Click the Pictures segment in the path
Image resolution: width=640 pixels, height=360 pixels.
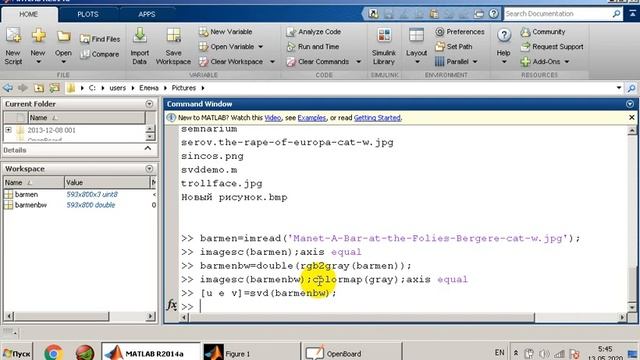(184, 88)
